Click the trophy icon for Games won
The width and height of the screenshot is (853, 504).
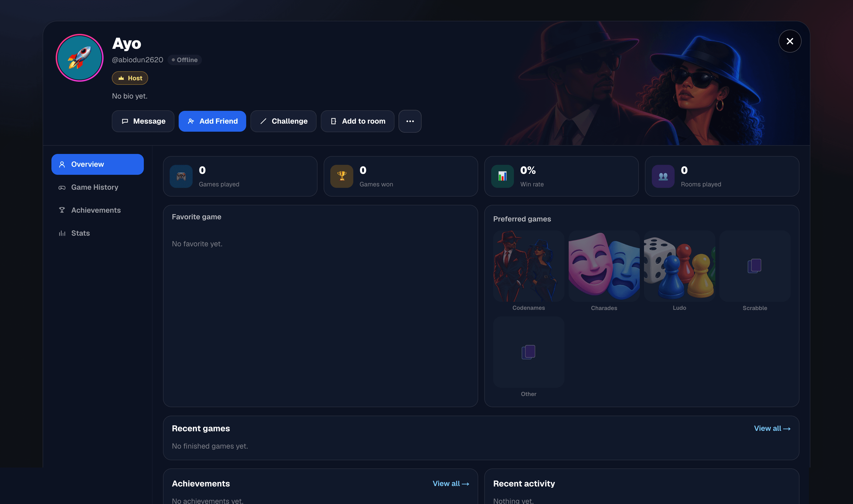(x=341, y=176)
